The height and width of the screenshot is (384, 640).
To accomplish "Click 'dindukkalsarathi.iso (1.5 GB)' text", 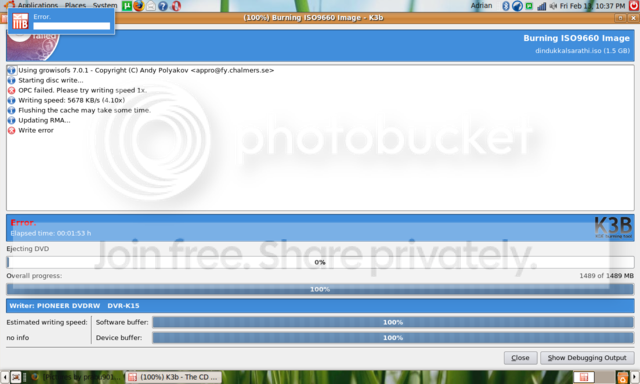I will (x=582, y=51).
